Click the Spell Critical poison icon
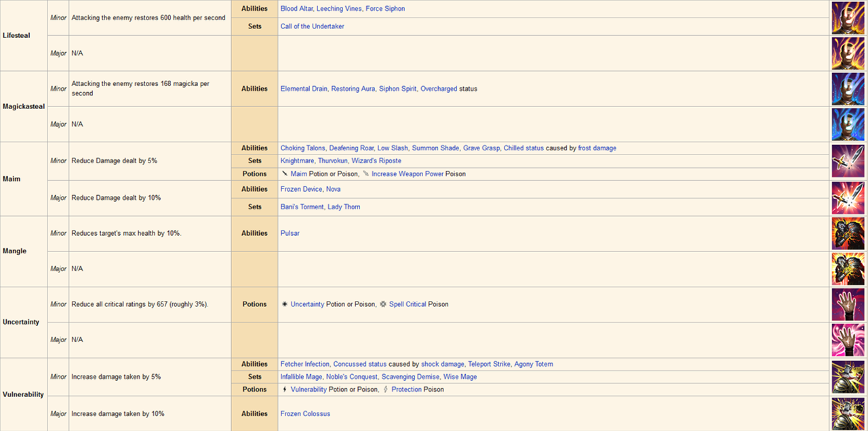 383,304
